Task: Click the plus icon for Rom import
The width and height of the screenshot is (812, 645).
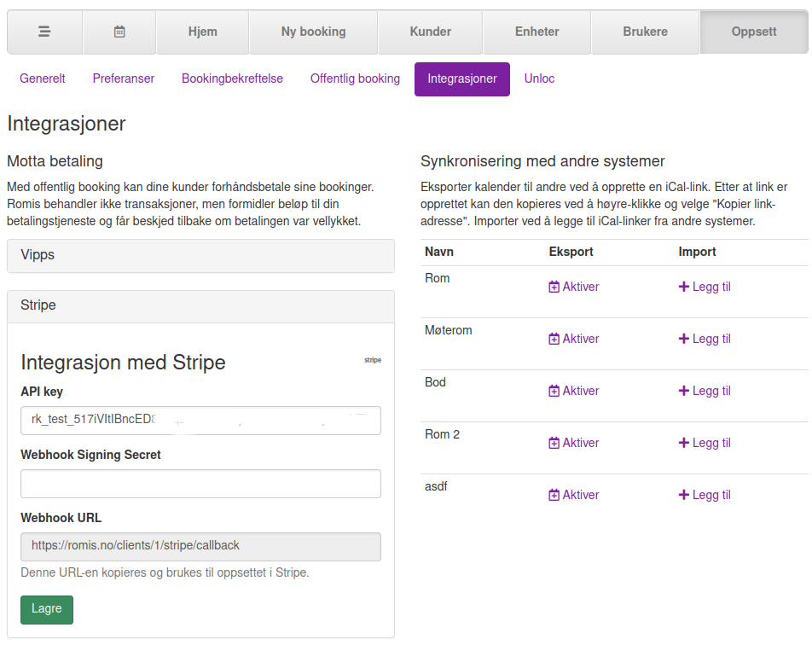Action: pos(683,287)
